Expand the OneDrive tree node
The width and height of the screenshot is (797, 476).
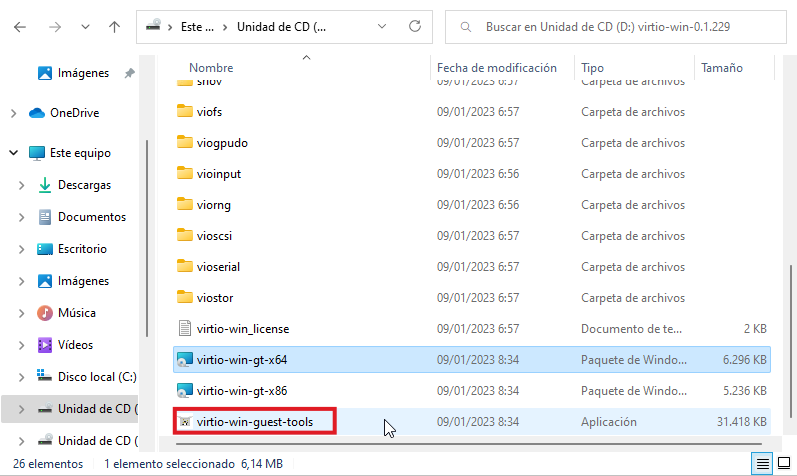point(13,113)
